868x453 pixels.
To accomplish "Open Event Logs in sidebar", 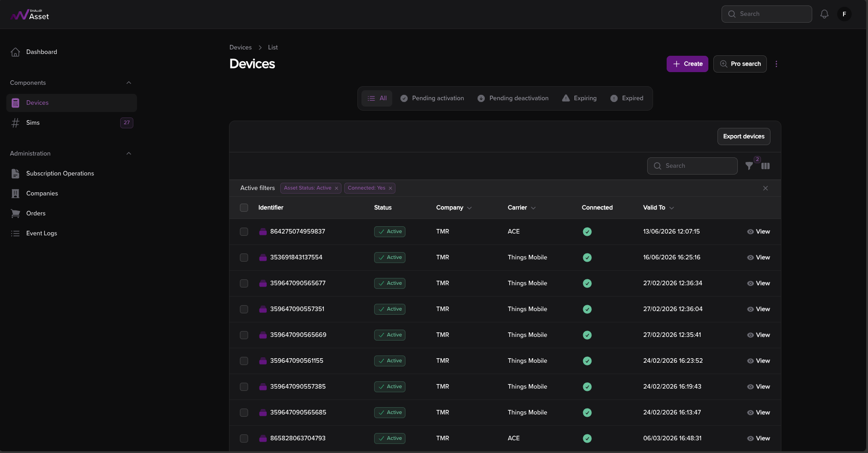I will tap(72, 234).
